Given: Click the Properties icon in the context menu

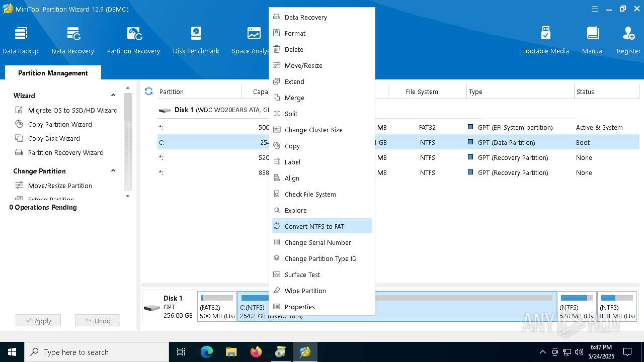Looking at the screenshot, I should point(276,307).
